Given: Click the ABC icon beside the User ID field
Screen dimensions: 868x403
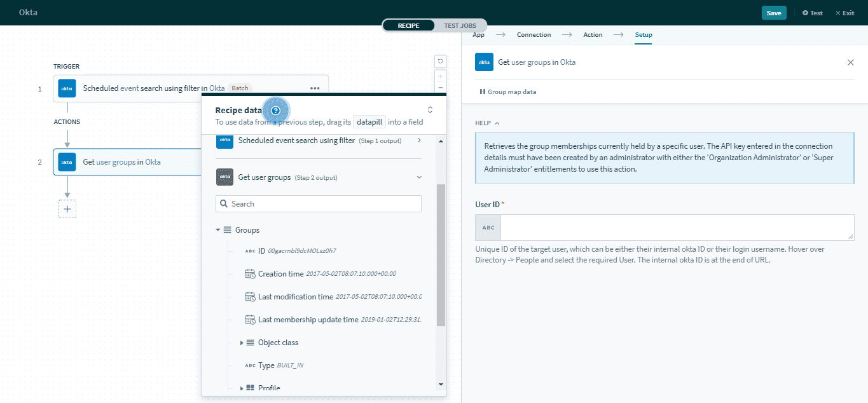Looking at the screenshot, I should click(x=487, y=227).
